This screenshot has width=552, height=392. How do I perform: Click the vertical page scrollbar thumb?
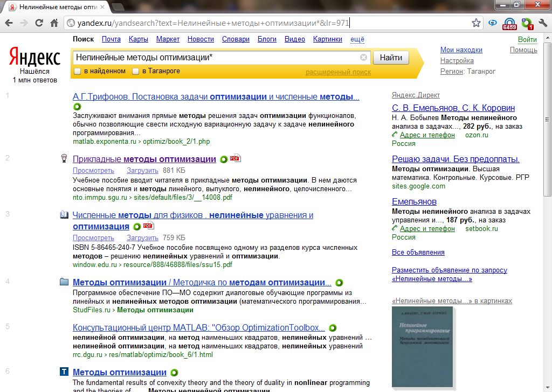547,120
